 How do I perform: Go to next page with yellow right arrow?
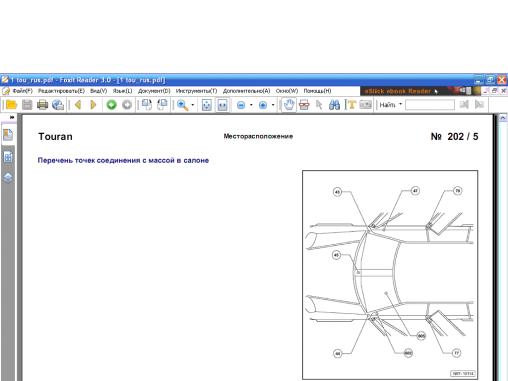(93, 105)
